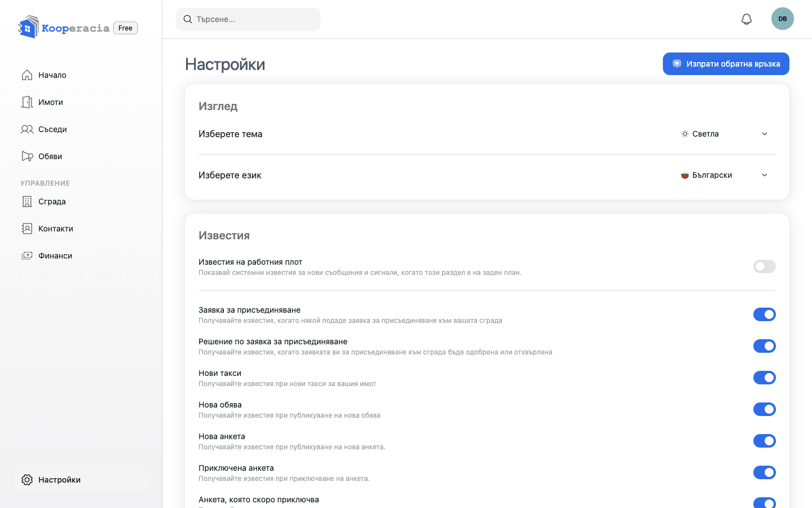Open the theme dropdown showing Светла
The image size is (812, 508).
coord(725,134)
